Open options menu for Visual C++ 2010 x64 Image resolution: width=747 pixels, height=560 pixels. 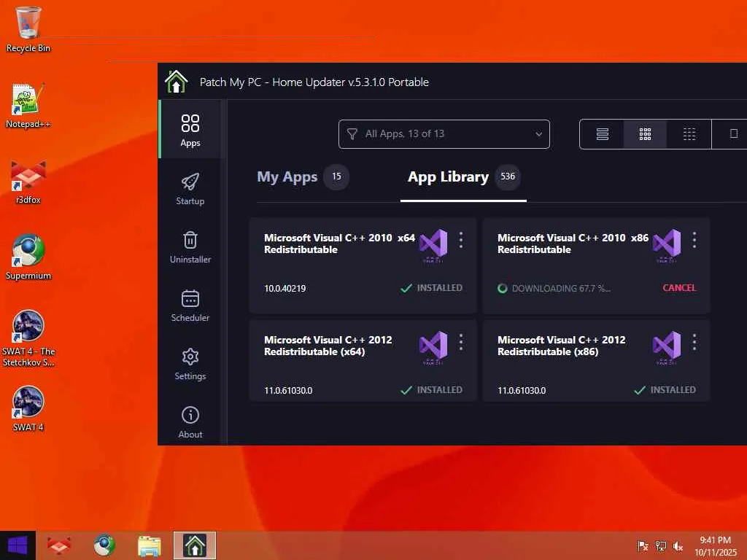click(461, 240)
